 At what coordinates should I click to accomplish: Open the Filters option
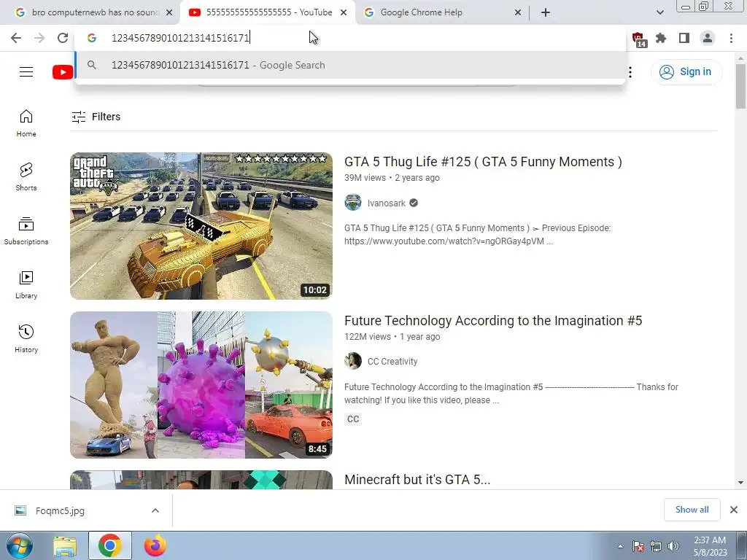pos(96,117)
